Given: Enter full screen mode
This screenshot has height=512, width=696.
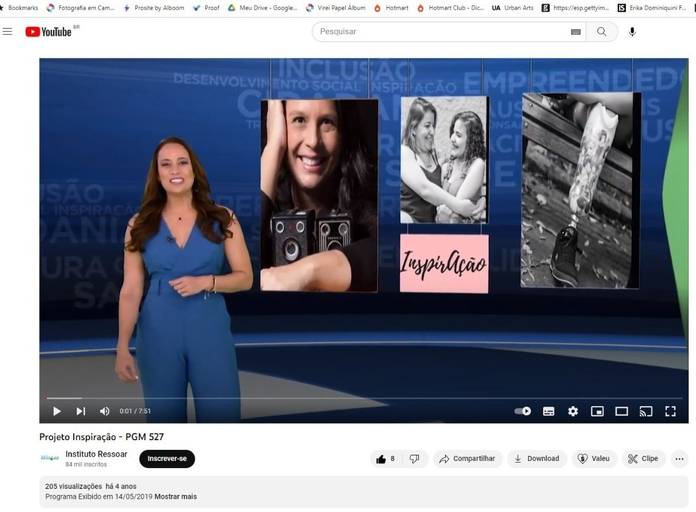Looking at the screenshot, I should click(x=670, y=411).
